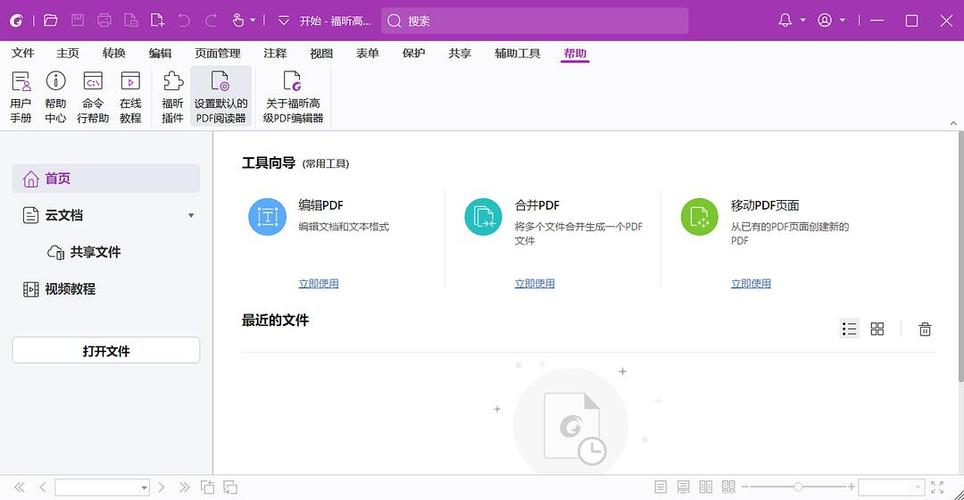Open the File (文件) menu

click(23, 54)
